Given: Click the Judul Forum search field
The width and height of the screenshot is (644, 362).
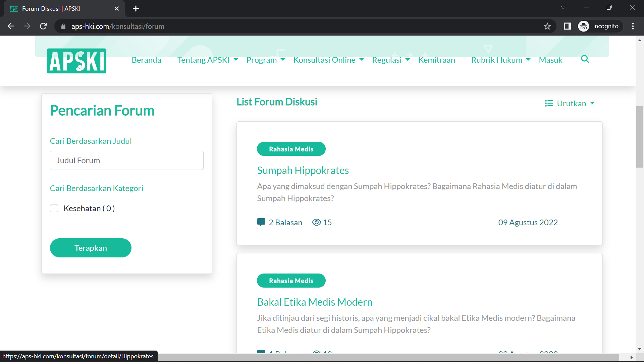Looking at the screenshot, I should tap(126, 160).
